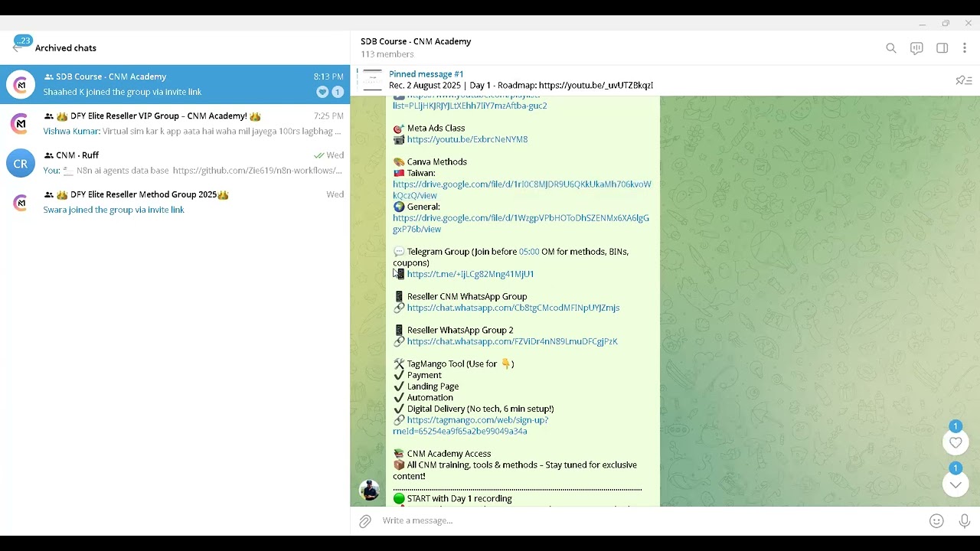Open the CNM - Ruff chat
This screenshot has height=551, width=980.
coord(175,163)
